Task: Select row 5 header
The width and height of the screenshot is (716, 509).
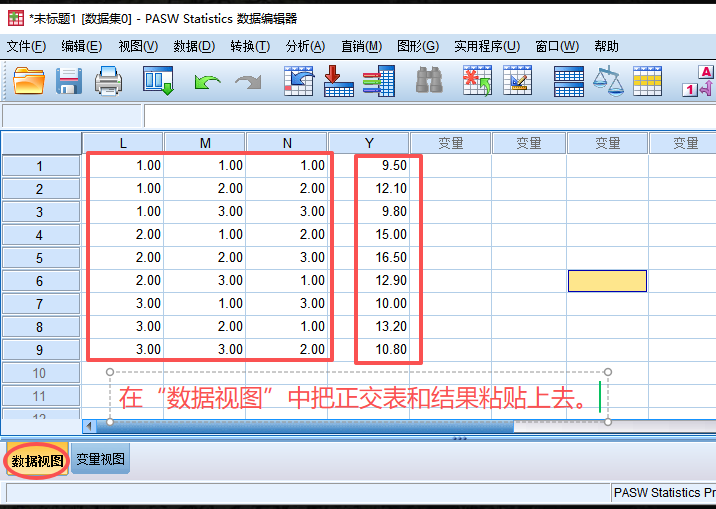Action: pyautogui.click(x=40, y=258)
